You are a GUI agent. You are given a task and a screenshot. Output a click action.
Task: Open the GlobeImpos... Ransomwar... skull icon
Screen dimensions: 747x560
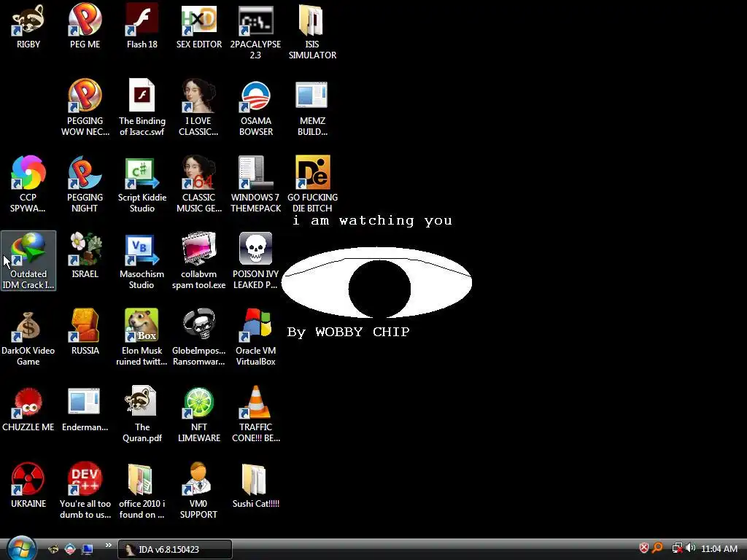point(198,338)
